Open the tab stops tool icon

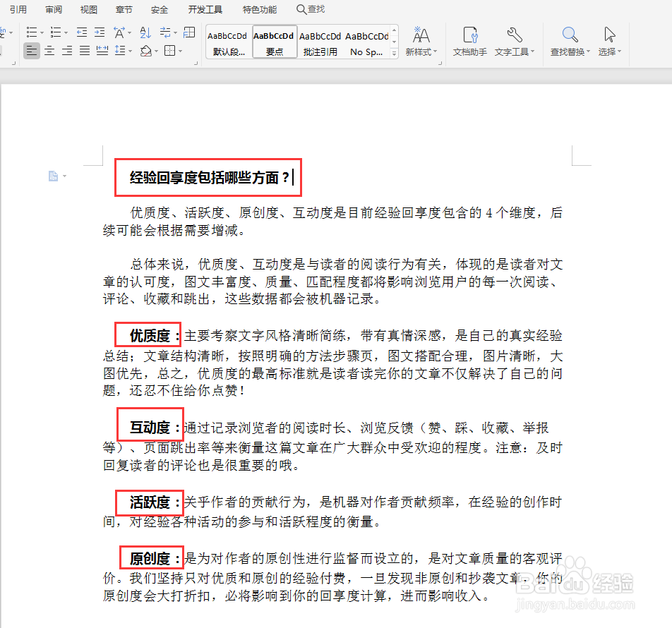point(189,32)
